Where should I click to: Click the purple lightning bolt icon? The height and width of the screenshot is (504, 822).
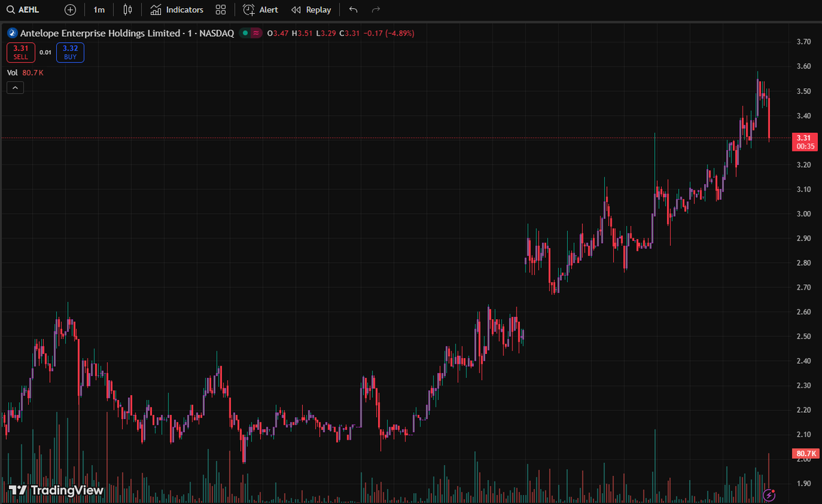coord(769,494)
